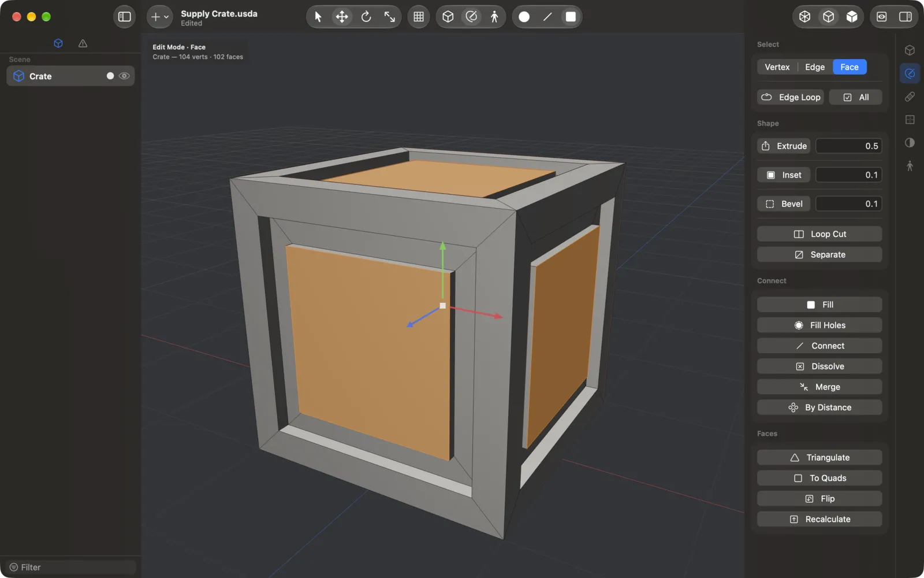This screenshot has height=578, width=924.
Task: Choose the filled square toolbar option
Action: click(571, 17)
